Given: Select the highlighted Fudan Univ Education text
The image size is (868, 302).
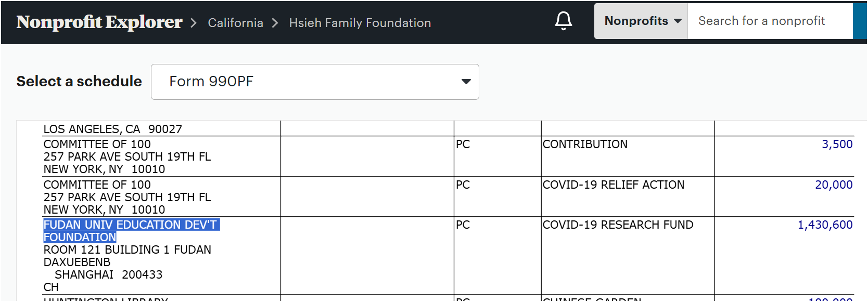Looking at the screenshot, I should pyautogui.click(x=131, y=231).
